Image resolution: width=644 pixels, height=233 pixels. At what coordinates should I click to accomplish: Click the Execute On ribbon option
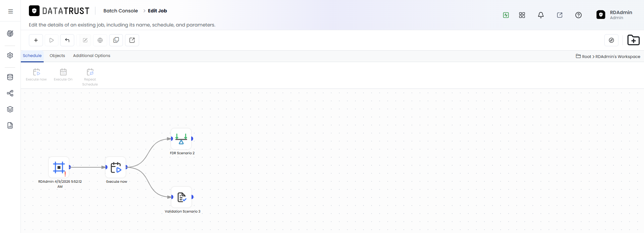click(x=63, y=75)
